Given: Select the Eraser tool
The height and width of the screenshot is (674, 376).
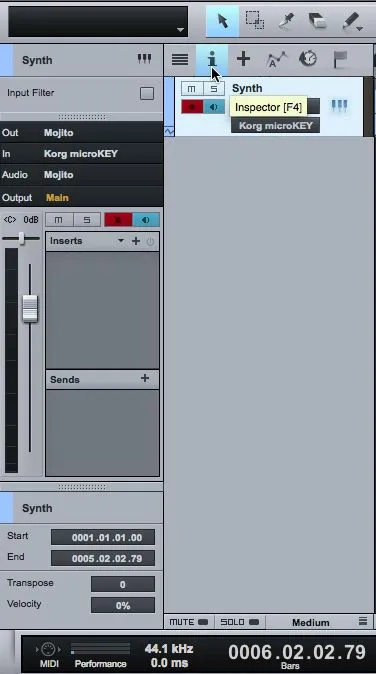Looking at the screenshot, I should (318, 21).
